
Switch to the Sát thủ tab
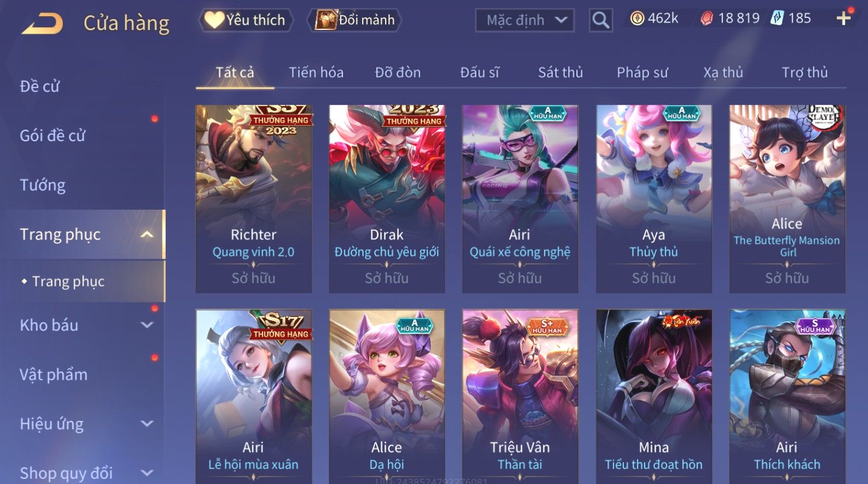[560, 73]
